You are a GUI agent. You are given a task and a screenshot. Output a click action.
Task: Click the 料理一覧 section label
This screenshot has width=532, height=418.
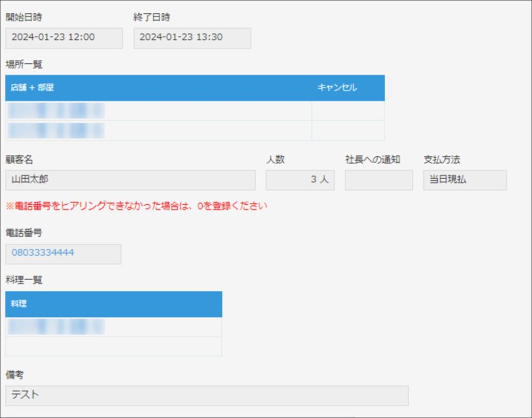pos(24,280)
